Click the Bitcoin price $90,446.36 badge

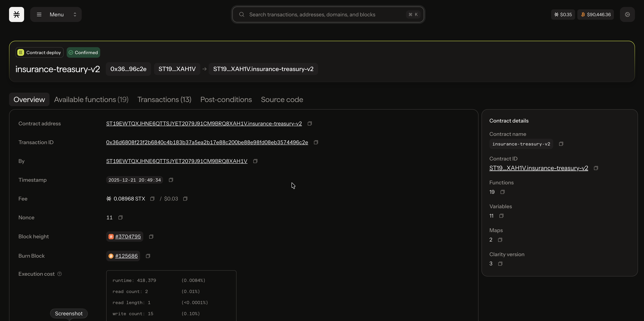[x=595, y=14]
